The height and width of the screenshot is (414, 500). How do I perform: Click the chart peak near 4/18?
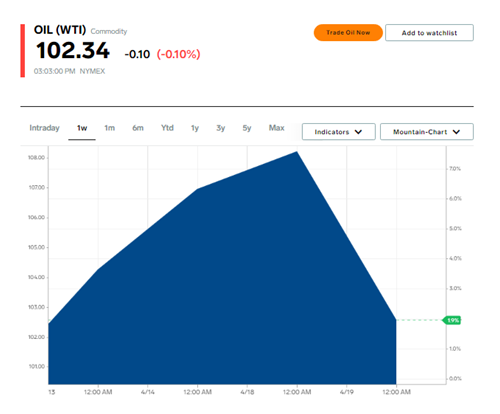(297, 152)
